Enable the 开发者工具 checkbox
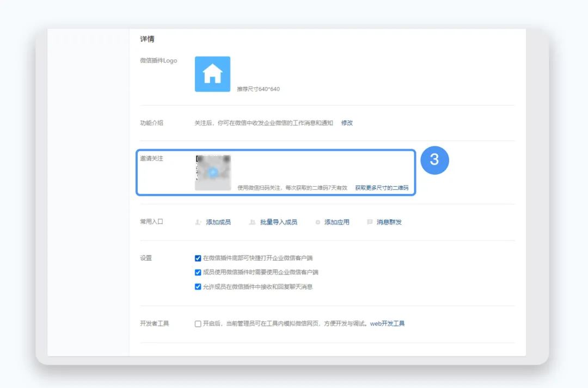 pos(198,324)
